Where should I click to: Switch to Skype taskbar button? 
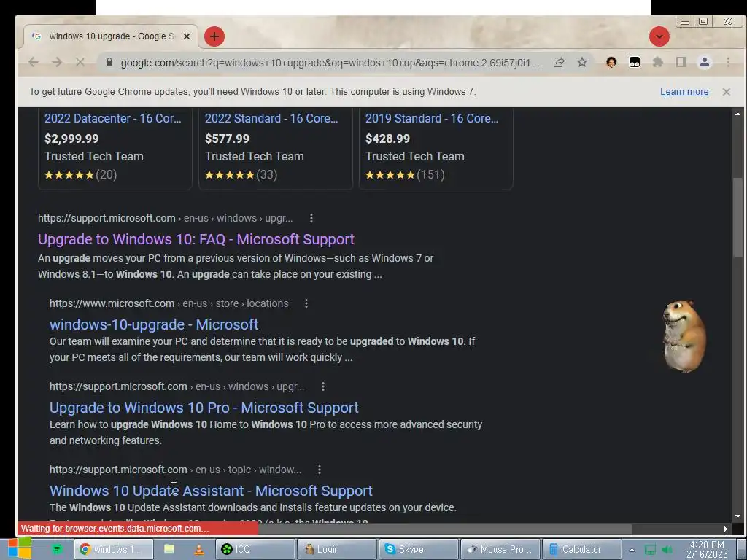pos(419,549)
